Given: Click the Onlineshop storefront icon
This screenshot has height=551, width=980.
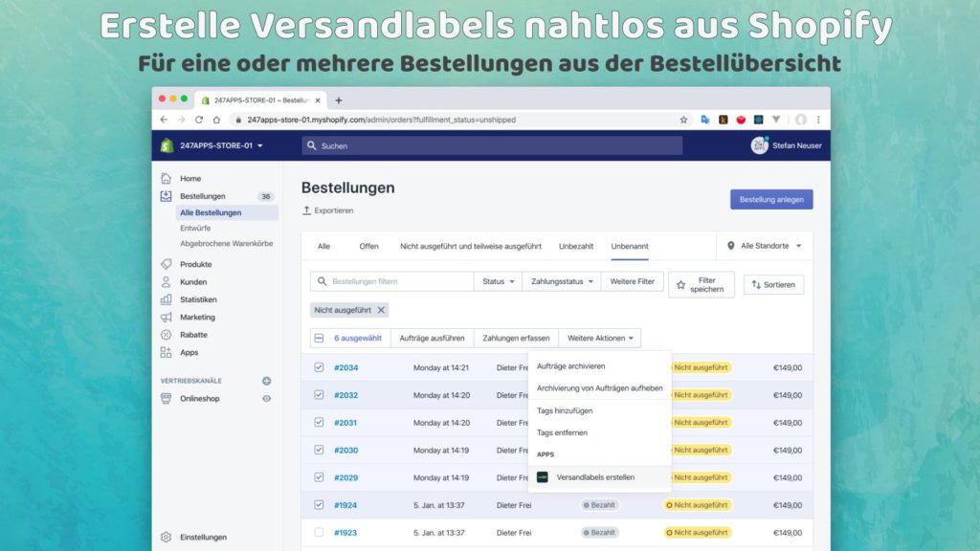Looking at the screenshot, I should pos(166,399).
